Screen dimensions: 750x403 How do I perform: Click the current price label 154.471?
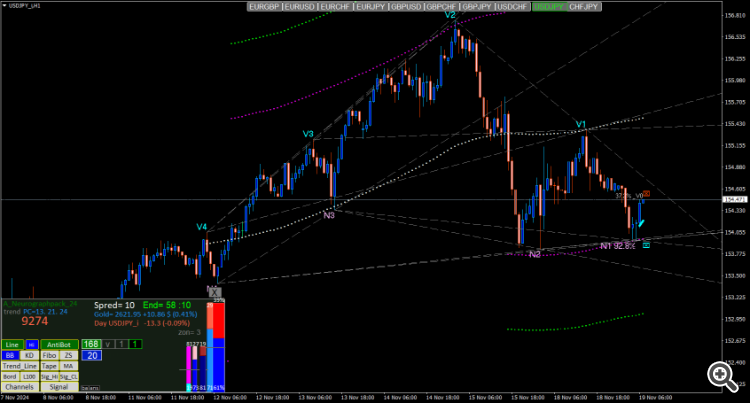coord(734,199)
